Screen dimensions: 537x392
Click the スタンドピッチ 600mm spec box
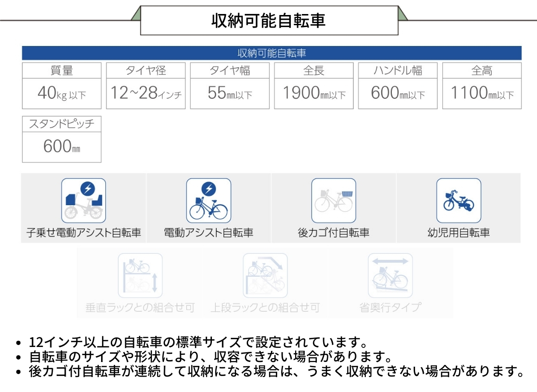[x=62, y=139]
